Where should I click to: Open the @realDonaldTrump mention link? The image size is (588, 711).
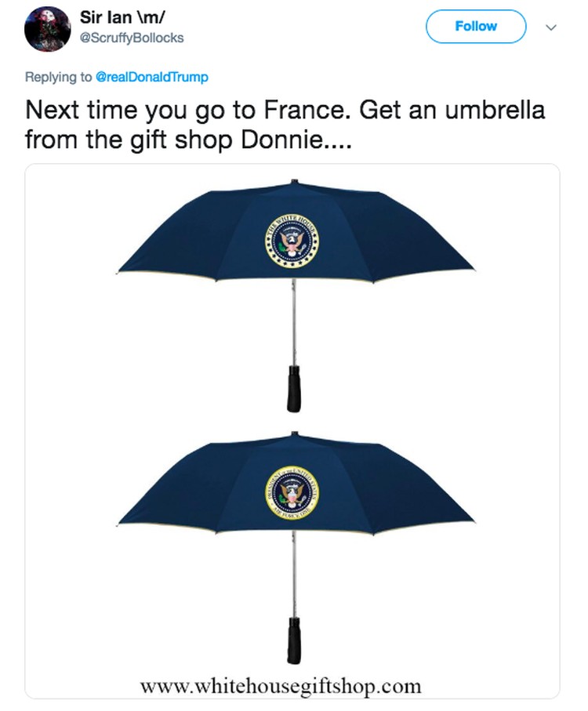pos(152,77)
